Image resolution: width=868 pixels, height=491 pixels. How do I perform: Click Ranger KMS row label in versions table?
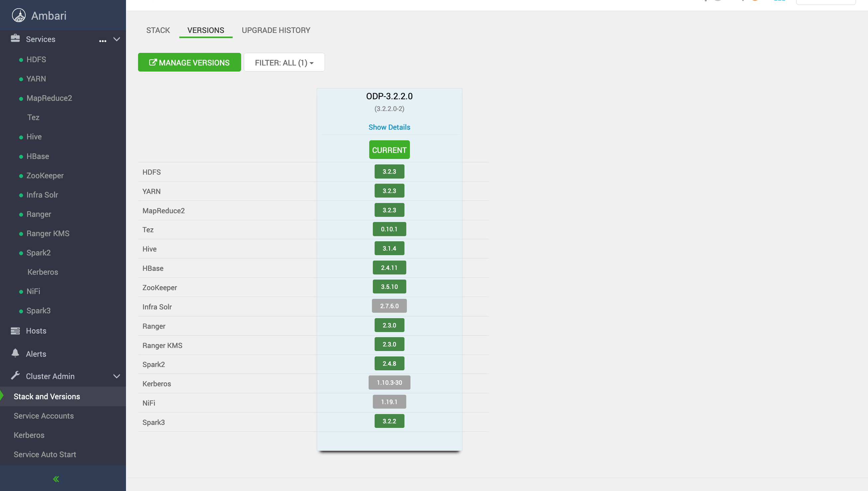[163, 345]
